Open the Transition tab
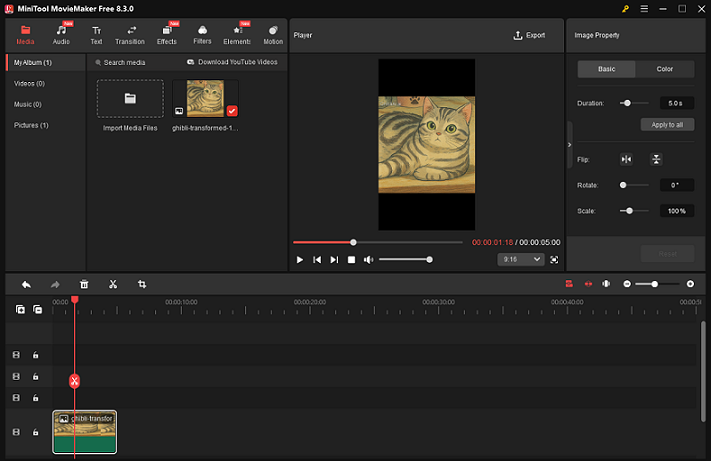The image size is (711, 461). click(x=130, y=35)
